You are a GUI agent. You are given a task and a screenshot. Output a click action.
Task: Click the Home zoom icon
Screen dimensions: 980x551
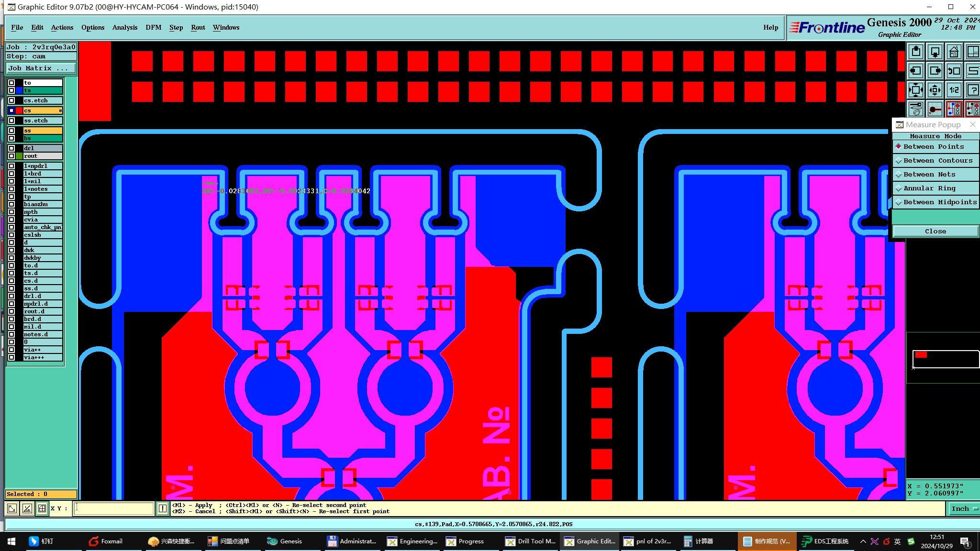(x=954, y=52)
